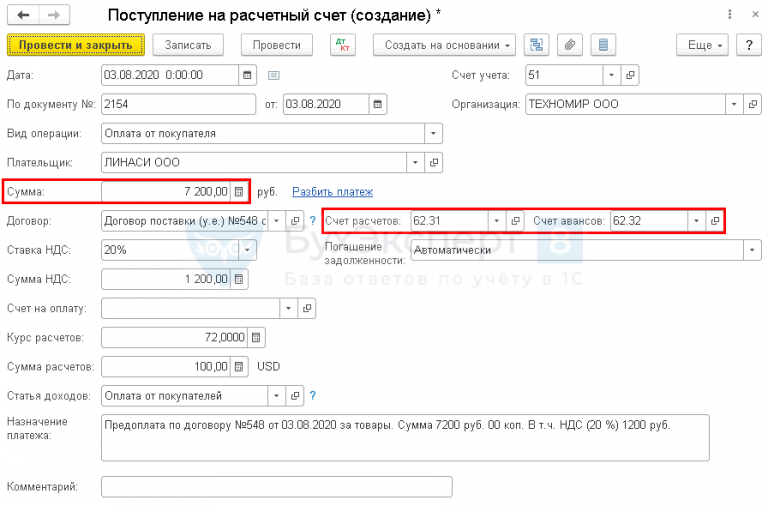The image size is (768, 506).
Task: Expand Счет на оплату dropdown arrow
Action: (288, 308)
